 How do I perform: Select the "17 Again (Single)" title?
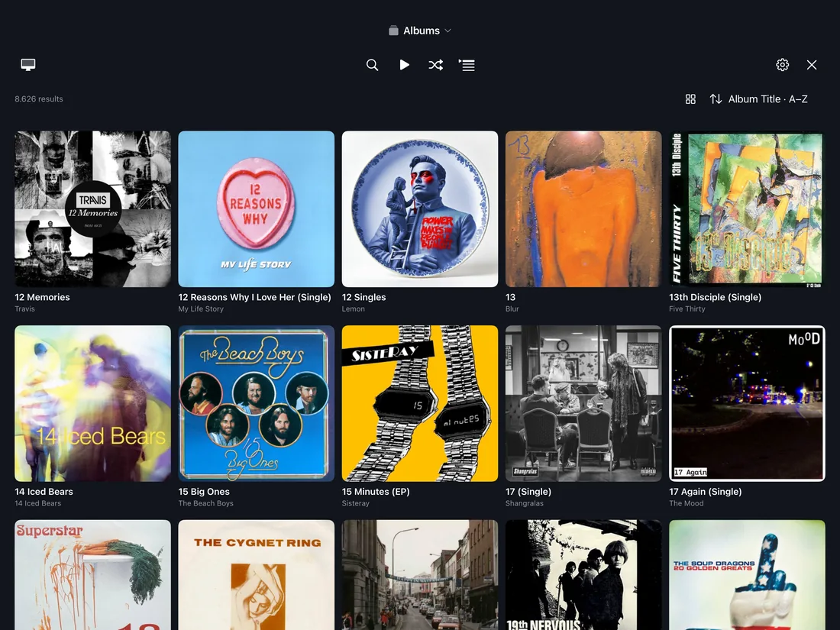(706, 492)
